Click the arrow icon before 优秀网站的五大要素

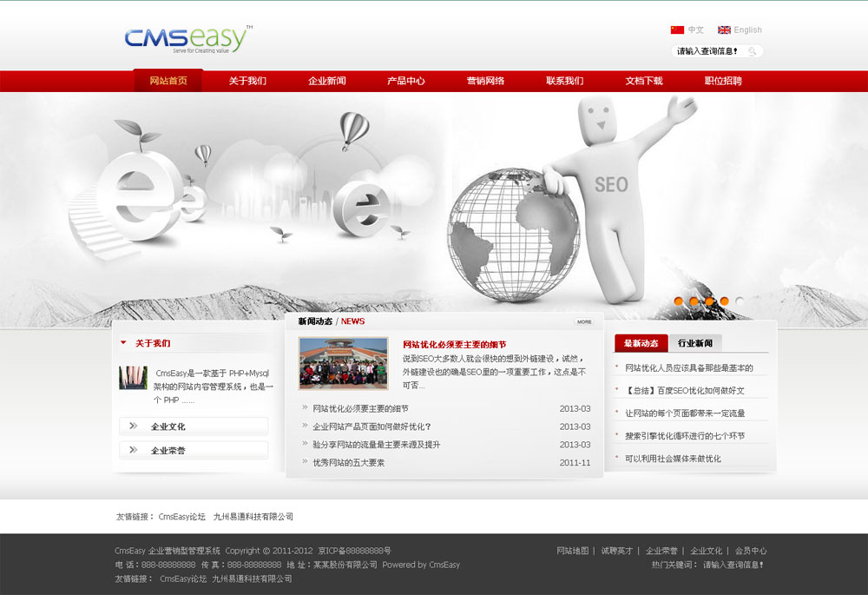click(305, 463)
